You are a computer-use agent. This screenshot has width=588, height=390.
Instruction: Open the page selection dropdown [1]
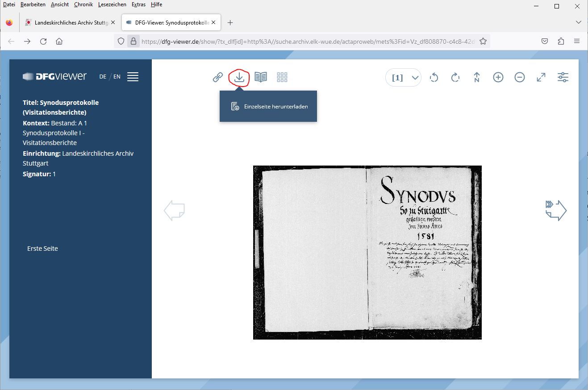click(403, 78)
